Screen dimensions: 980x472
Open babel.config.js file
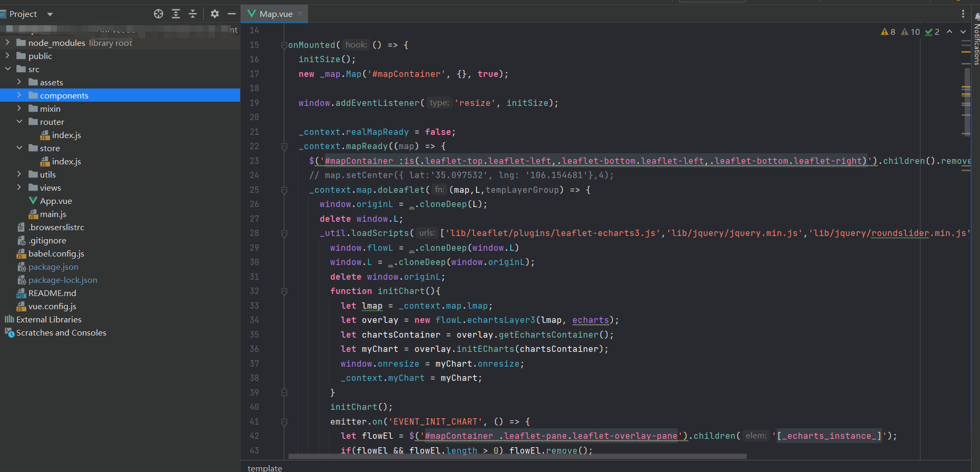[x=56, y=253]
